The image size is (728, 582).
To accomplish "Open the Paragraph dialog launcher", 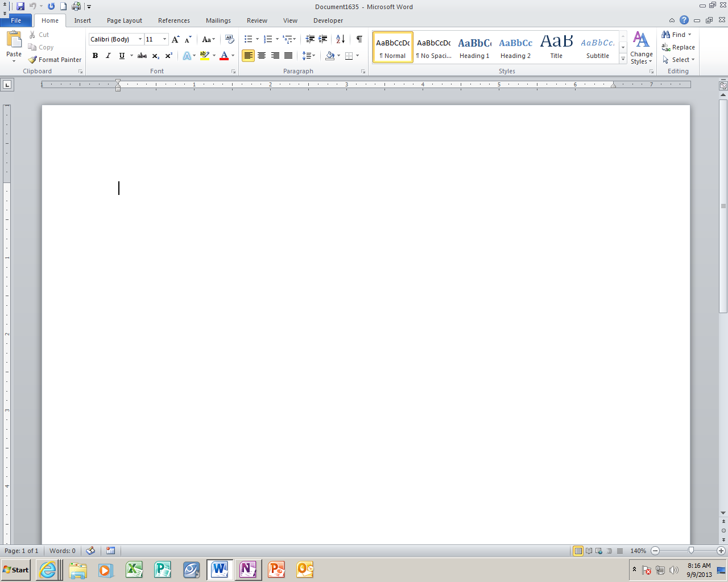I will [x=363, y=72].
